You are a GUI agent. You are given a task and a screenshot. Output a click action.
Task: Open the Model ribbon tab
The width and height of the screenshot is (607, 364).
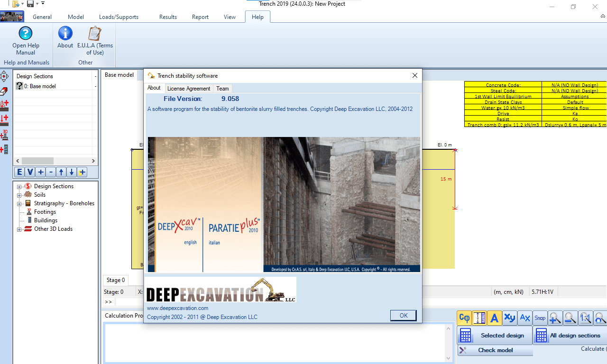(x=76, y=17)
